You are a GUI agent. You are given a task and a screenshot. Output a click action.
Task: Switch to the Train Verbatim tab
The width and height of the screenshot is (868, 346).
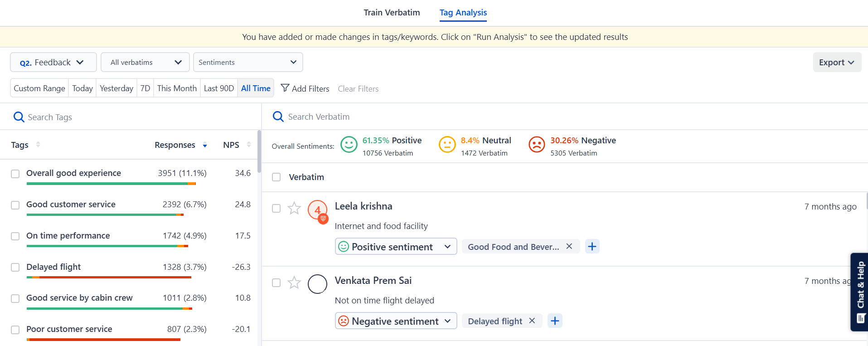point(391,12)
